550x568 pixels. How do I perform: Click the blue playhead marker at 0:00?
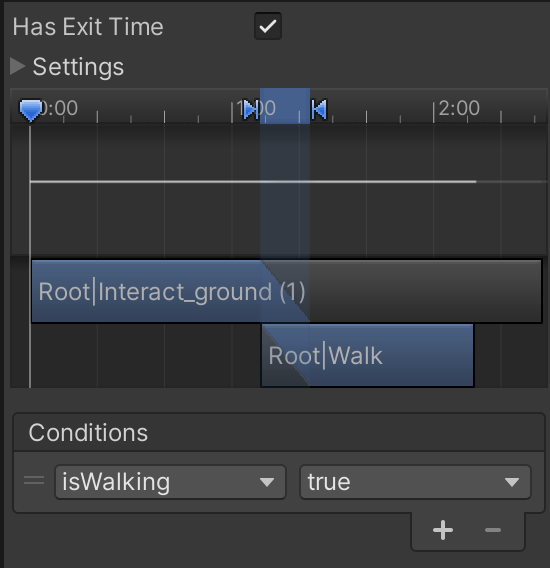[30, 110]
